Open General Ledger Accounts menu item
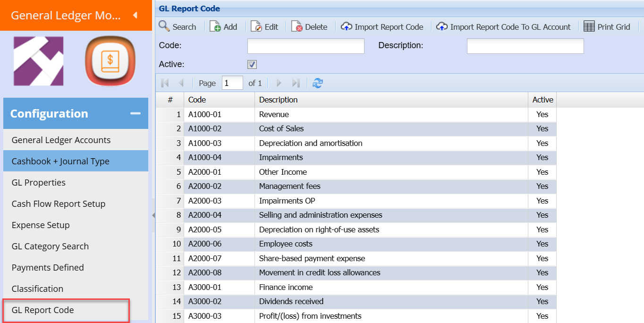This screenshot has width=644, height=323. pyautogui.click(x=61, y=140)
